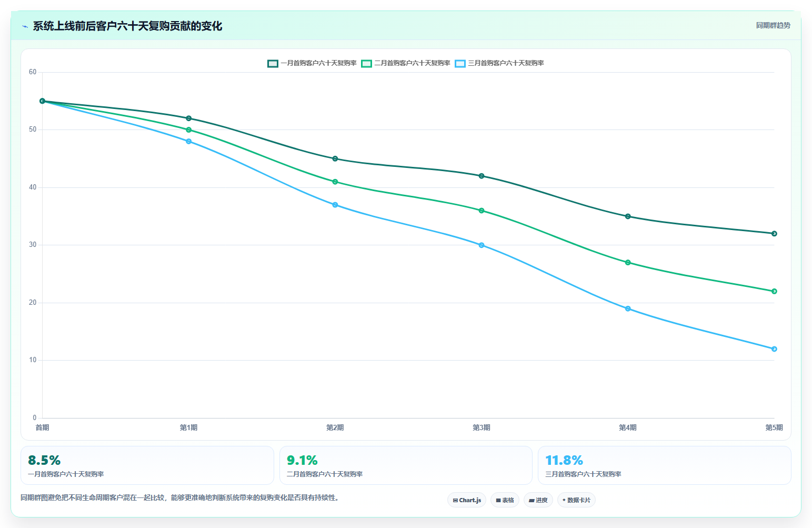Click the 40 y-axis tick label
Screen dimensions: 812x528
tap(33, 187)
